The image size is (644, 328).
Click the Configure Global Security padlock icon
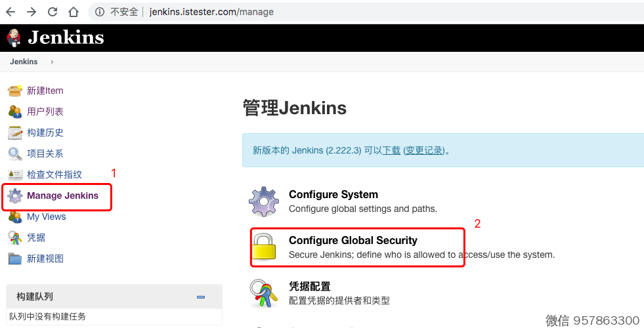264,247
